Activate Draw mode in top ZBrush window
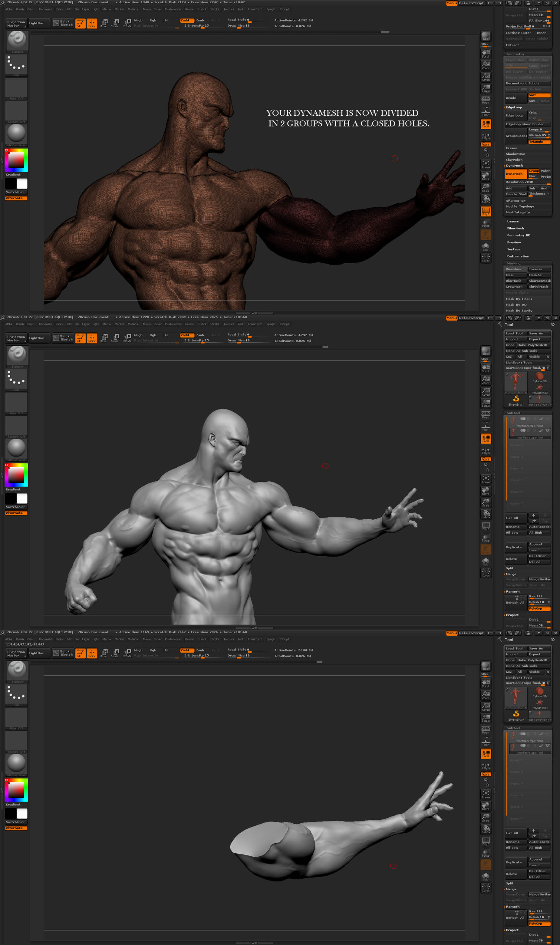The height and width of the screenshot is (945, 560). coord(92,23)
